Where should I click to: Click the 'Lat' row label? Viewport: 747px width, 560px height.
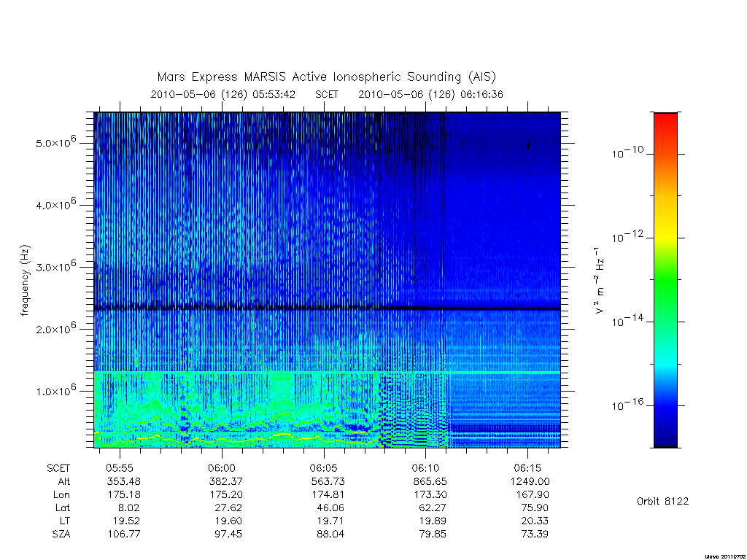[x=63, y=507]
